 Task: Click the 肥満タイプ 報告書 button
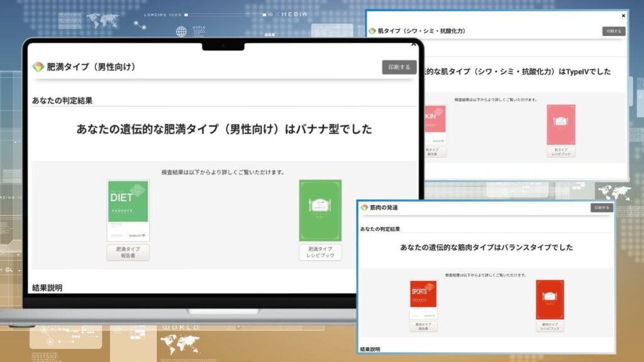click(x=128, y=253)
